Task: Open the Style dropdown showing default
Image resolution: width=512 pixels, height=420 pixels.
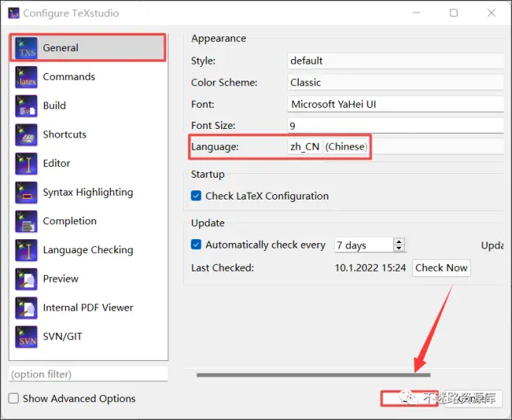Action: (396, 61)
